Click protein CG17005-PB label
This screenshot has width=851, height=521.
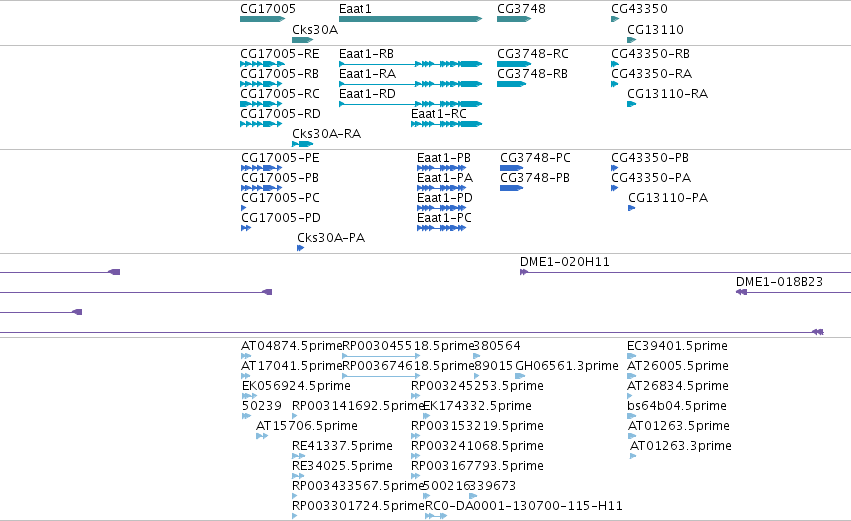coord(280,178)
